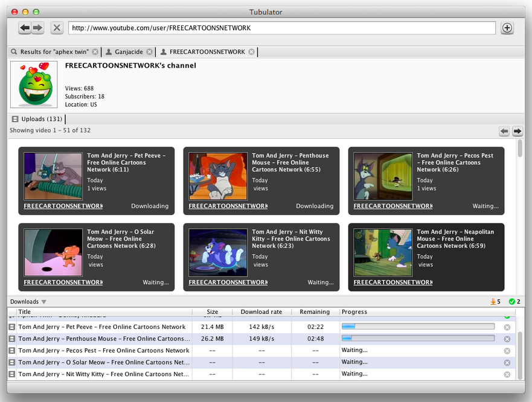Sort downloads by Remaining column
This screenshot has width=532, height=402.
(315, 312)
